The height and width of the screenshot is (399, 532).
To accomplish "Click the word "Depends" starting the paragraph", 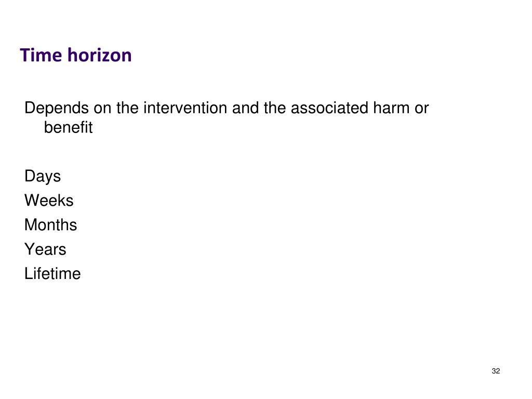I will click(57, 109).
